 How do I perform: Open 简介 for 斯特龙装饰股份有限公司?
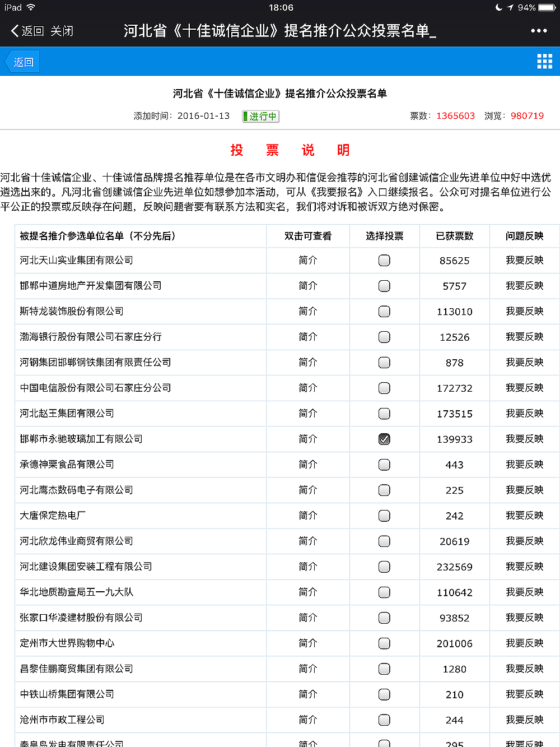coord(308,311)
